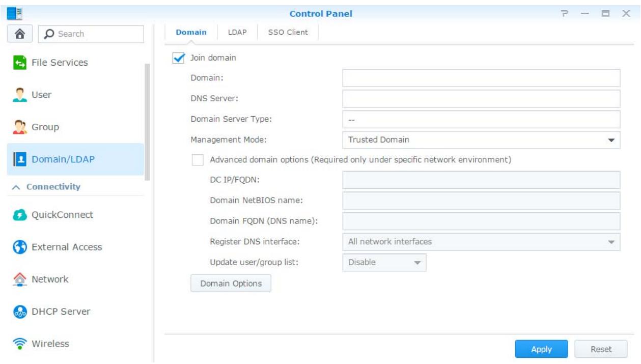The height and width of the screenshot is (364, 641).
Task: Click the sidebar vertical scrollbar
Action: (x=148, y=122)
